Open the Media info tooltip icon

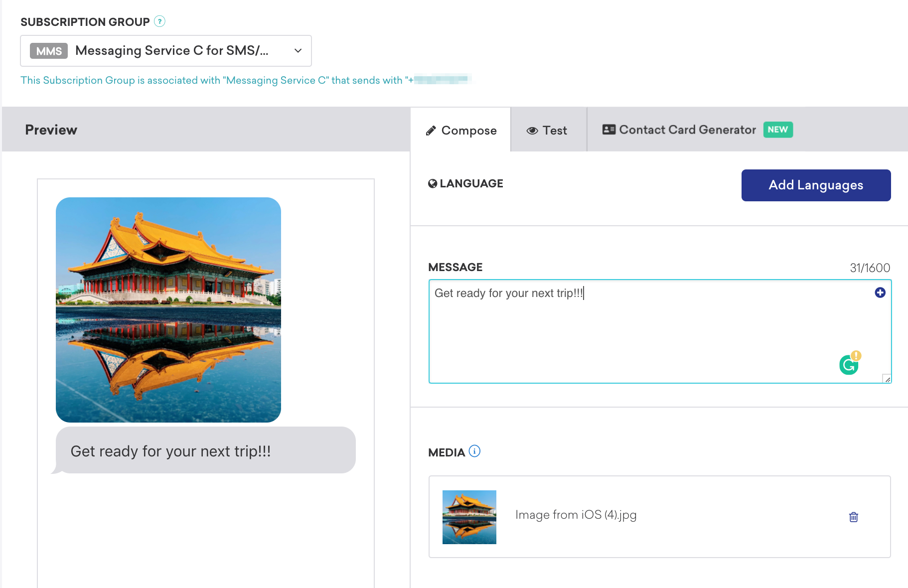474,451
